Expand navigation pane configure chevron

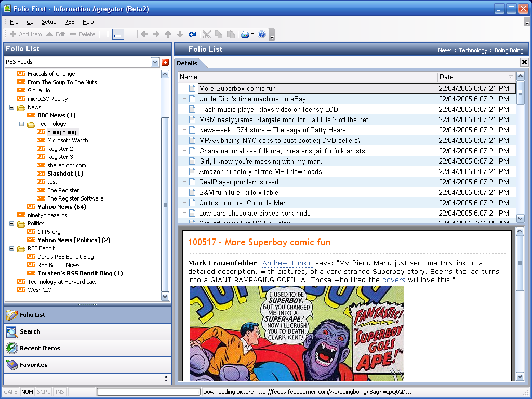point(166,379)
